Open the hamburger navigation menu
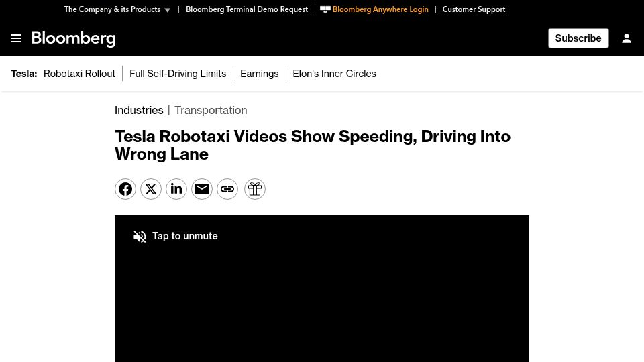The image size is (644, 362). [16, 38]
